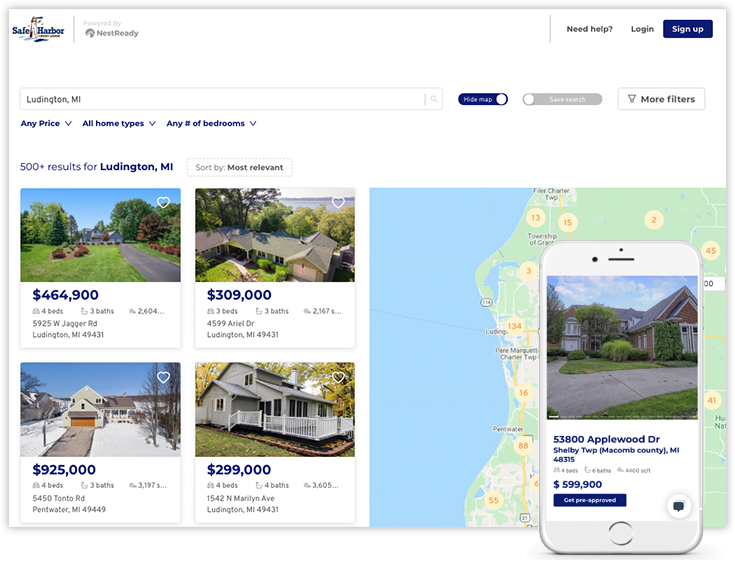
Task: Open More filters
Action: tap(661, 99)
